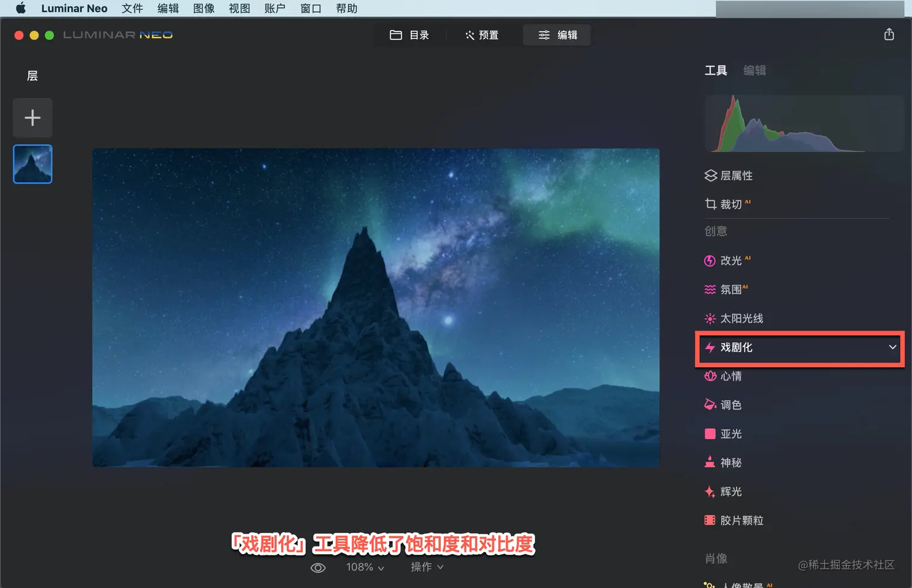This screenshot has width=912, height=588.
Task: Click the 肖像 section heading
Action: tap(716, 559)
